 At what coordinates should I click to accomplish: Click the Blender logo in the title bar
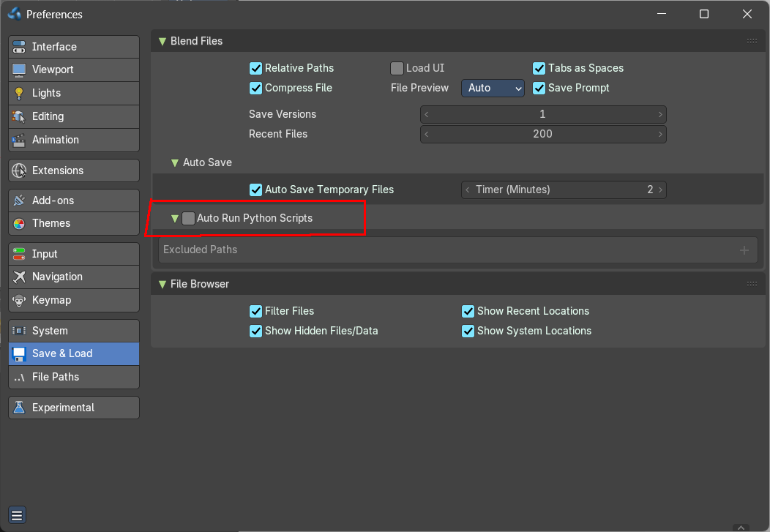(x=15, y=14)
